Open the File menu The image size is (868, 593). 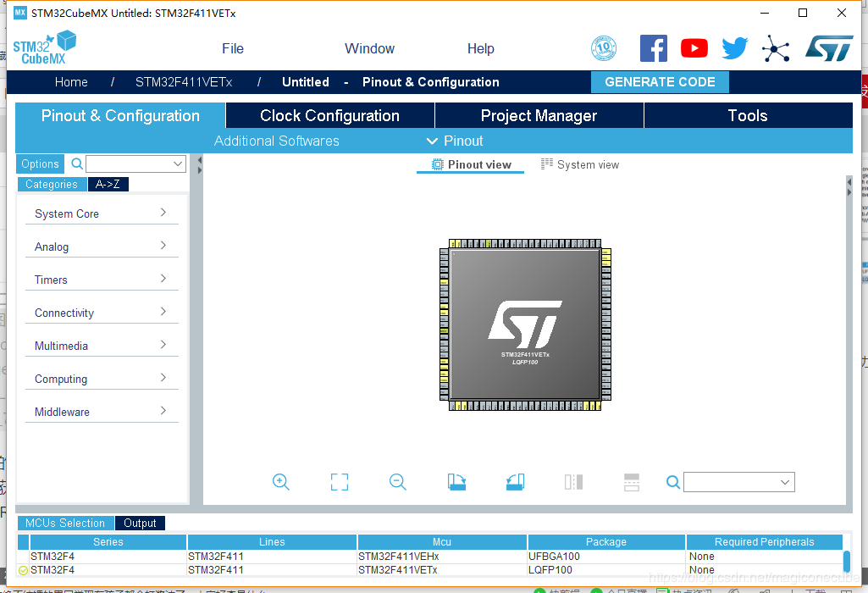coord(233,49)
